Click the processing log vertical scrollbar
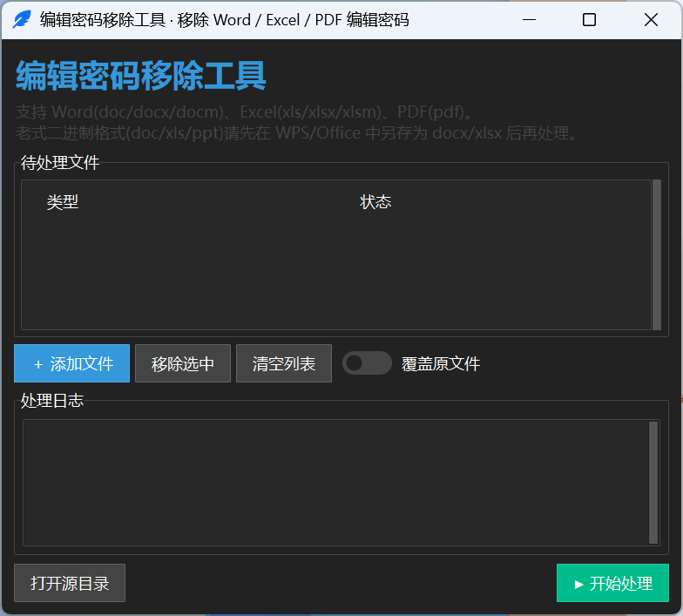The height and width of the screenshot is (616, 683). 653,483
